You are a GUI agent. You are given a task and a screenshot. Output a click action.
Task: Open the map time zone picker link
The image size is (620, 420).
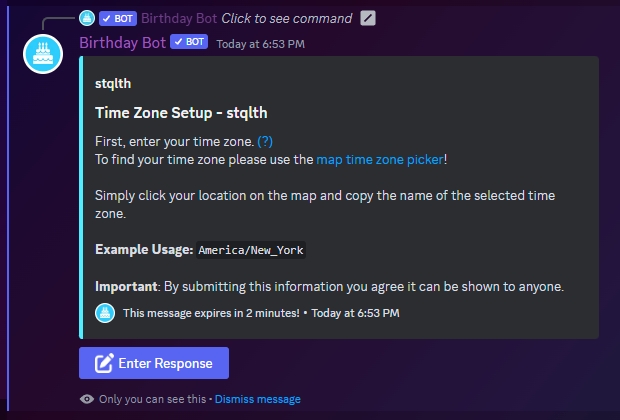[379, 159]
